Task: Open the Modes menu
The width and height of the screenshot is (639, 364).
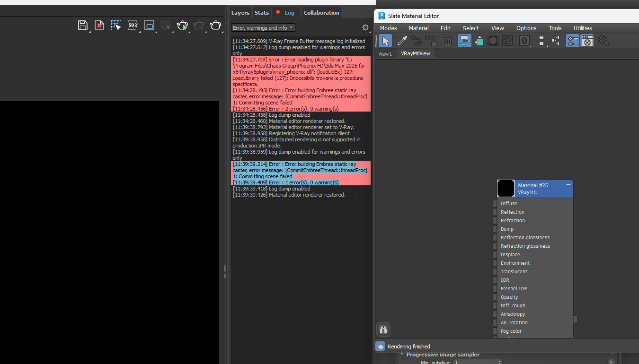Action: (x=389, y=28)
